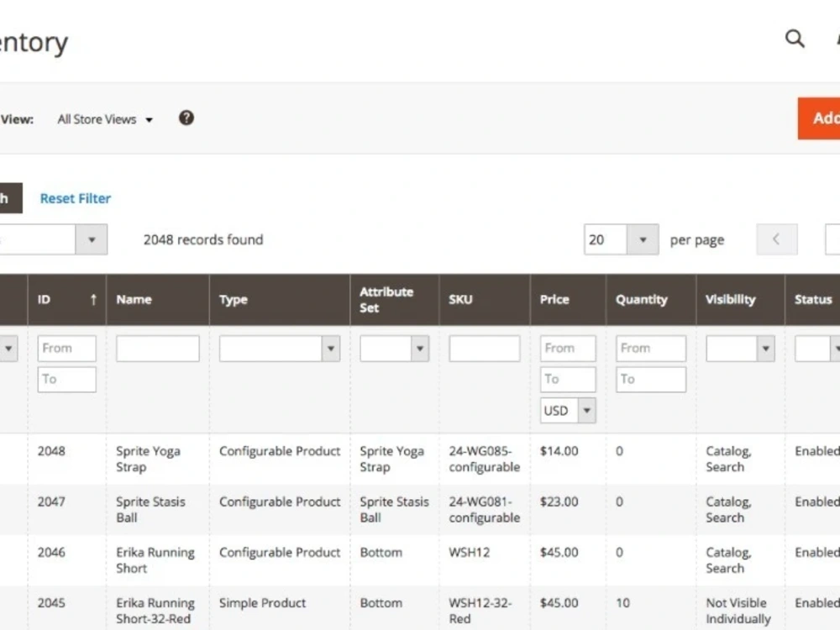Image resolution: width=840 pixels, height=630 pixels.
Task: Click the Search button beside Reset Filter
Action: 11,198
